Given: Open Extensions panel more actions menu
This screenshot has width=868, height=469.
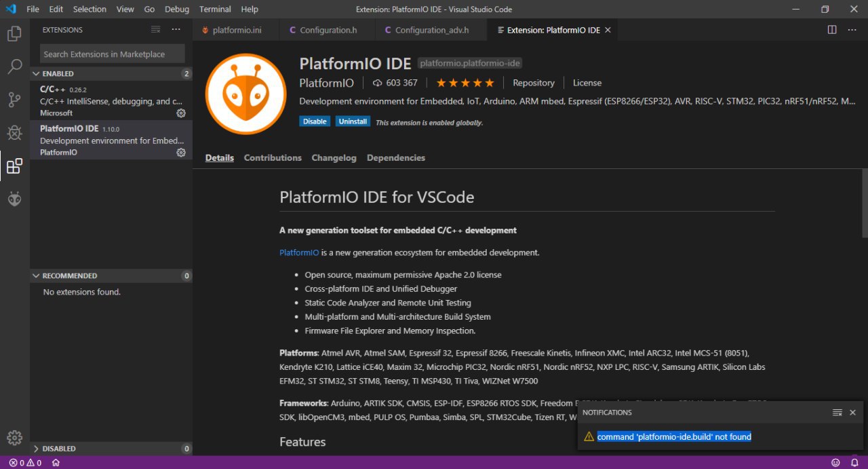Looking at the screenshot, I should [x=176, y=30].
